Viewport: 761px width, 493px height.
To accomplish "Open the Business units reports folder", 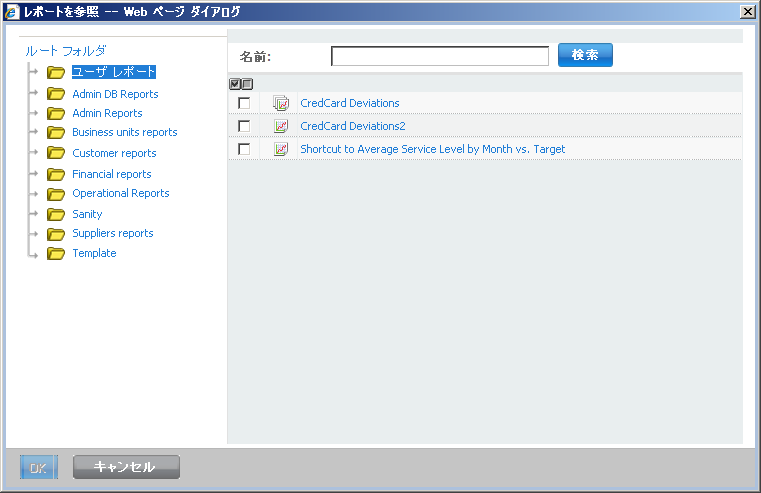I will point(125,132).
